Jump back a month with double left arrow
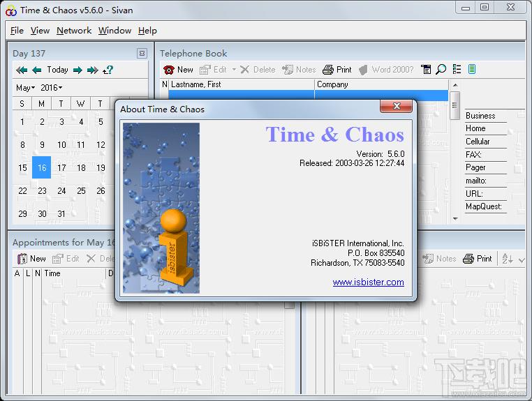 [22, 70]
